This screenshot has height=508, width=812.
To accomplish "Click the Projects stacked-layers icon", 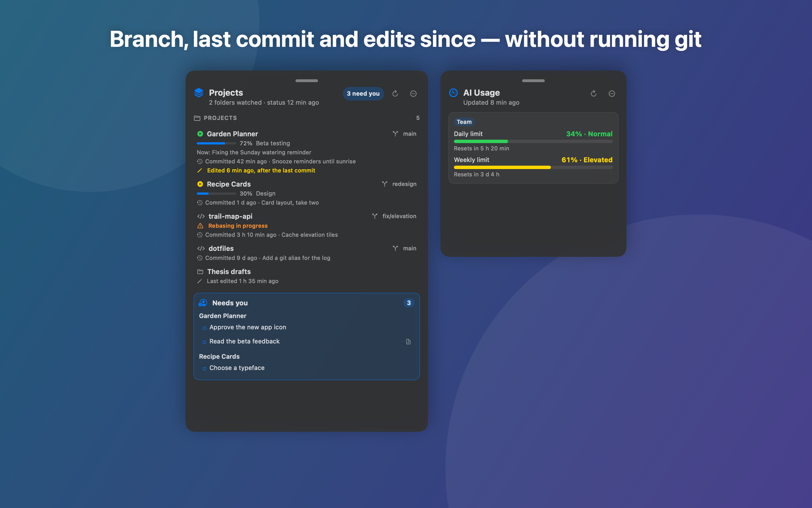I will tap(199, 93).
